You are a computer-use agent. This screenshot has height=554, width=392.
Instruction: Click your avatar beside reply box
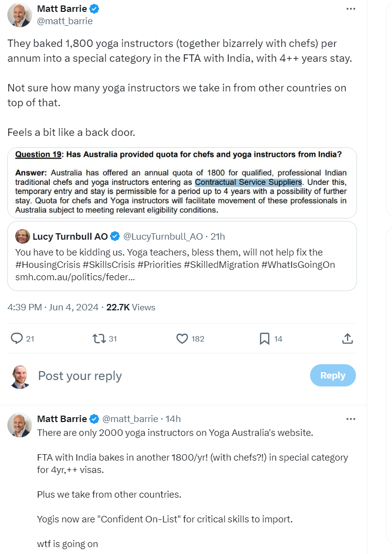pos(20,377)
